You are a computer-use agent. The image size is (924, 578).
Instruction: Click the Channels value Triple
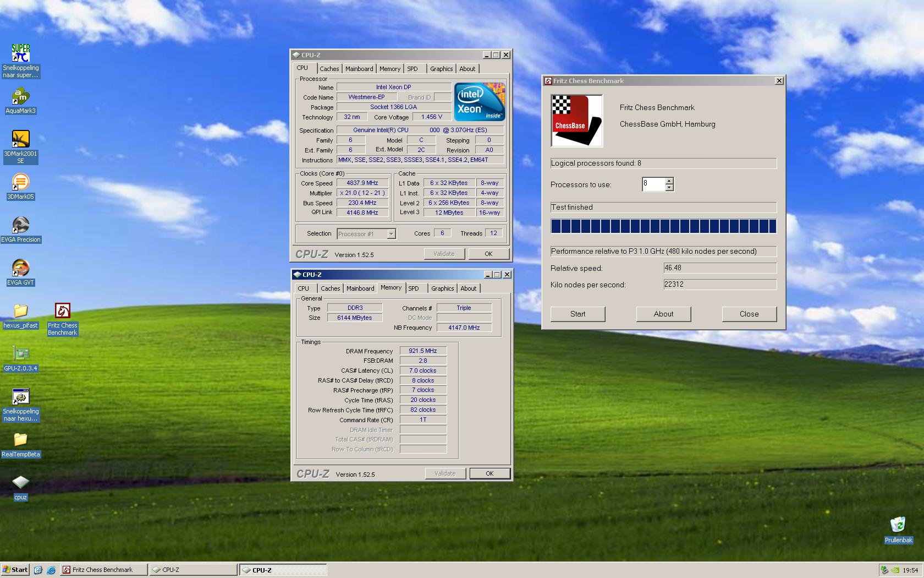(x=464, y=308)
